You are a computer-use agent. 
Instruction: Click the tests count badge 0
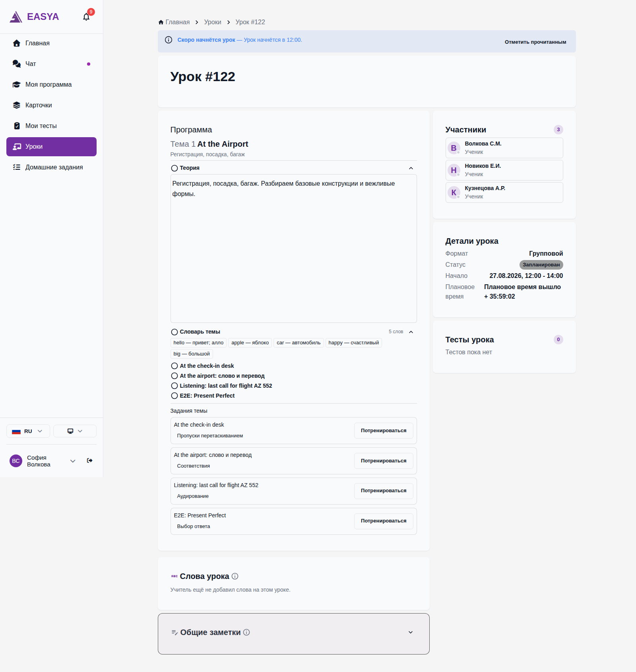(558, 340)
